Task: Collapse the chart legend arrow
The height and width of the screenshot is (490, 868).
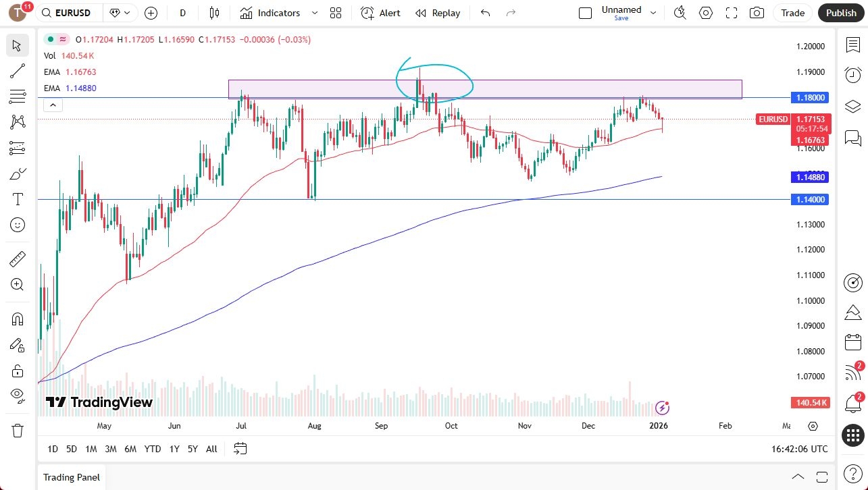Action: click(53, 105)
